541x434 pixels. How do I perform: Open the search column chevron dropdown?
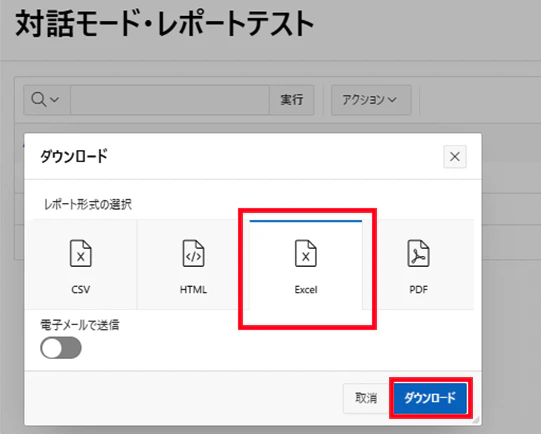(x=55, y=100)
